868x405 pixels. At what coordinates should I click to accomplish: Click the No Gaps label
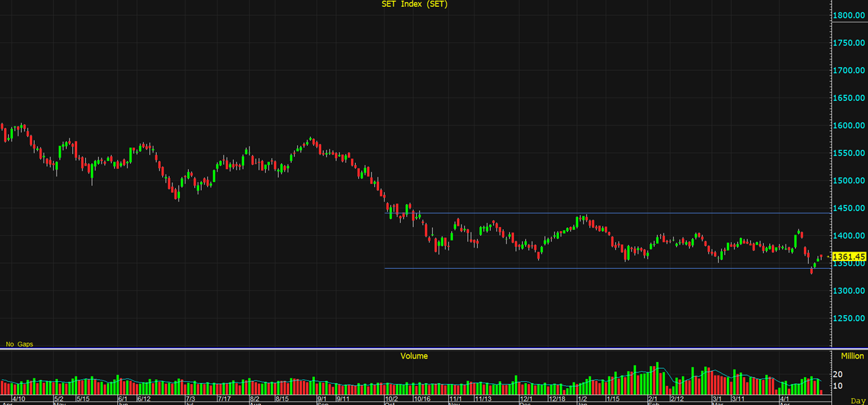19,344
